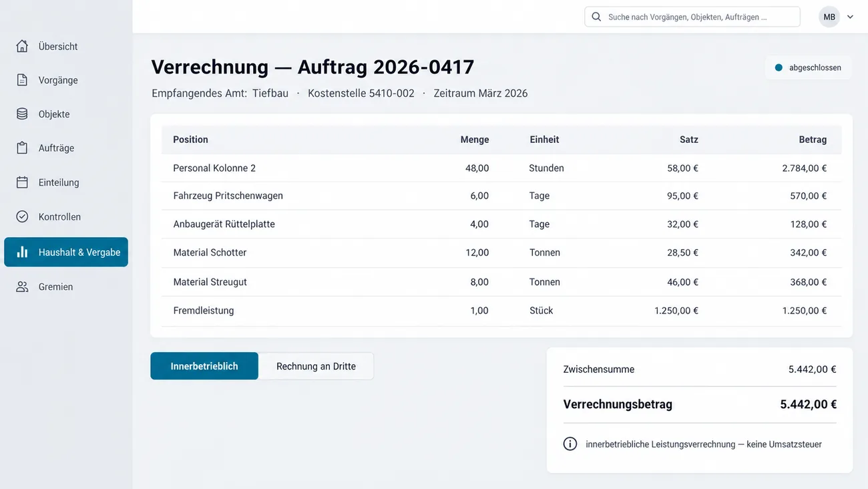This screenshot has height=489, width=868.
Task: Click Kostenstelle 5410-002 text
Action: pos(361,94)
